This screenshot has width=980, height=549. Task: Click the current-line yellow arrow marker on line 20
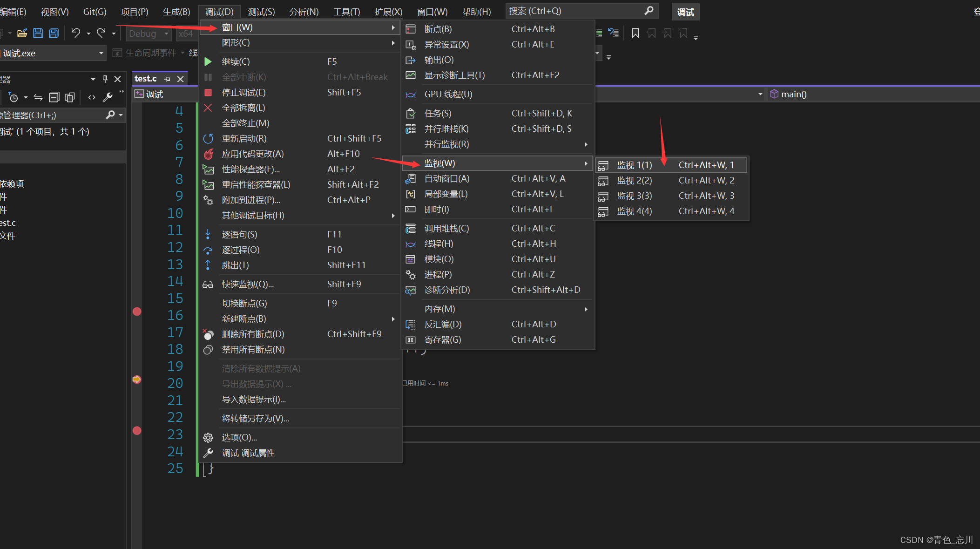tap(137, 380)
